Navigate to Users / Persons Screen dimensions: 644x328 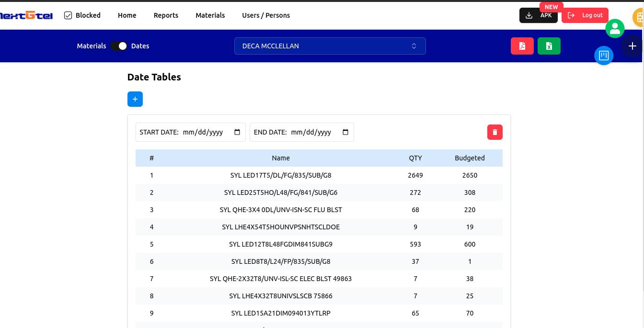click(266, 15)
